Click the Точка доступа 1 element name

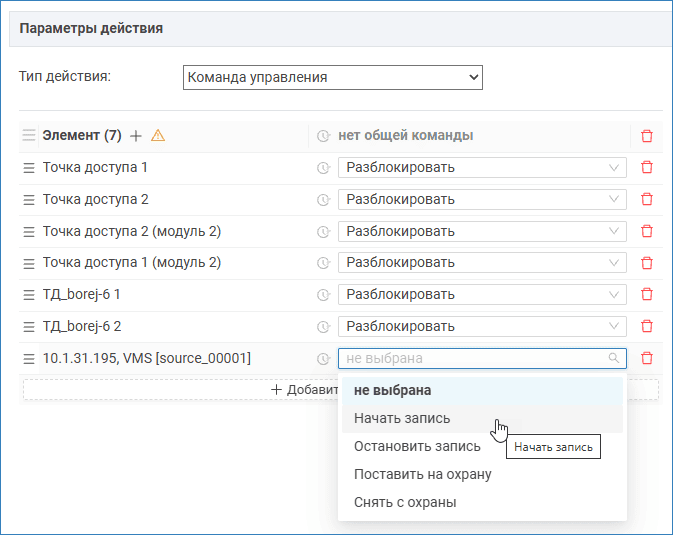[x=95, y=167]
